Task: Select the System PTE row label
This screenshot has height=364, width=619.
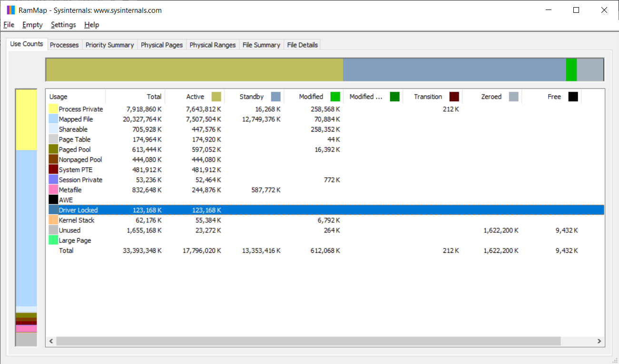Action: click(x=76, y=170)
